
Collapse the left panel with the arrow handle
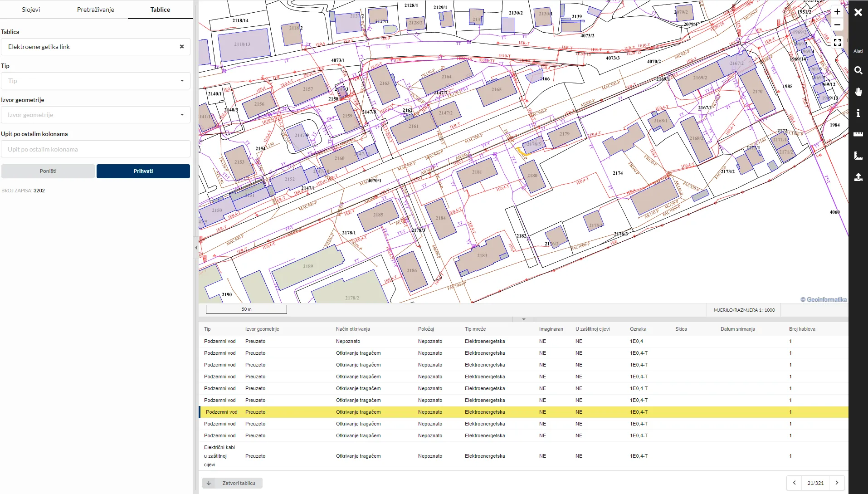coord(196,248)
